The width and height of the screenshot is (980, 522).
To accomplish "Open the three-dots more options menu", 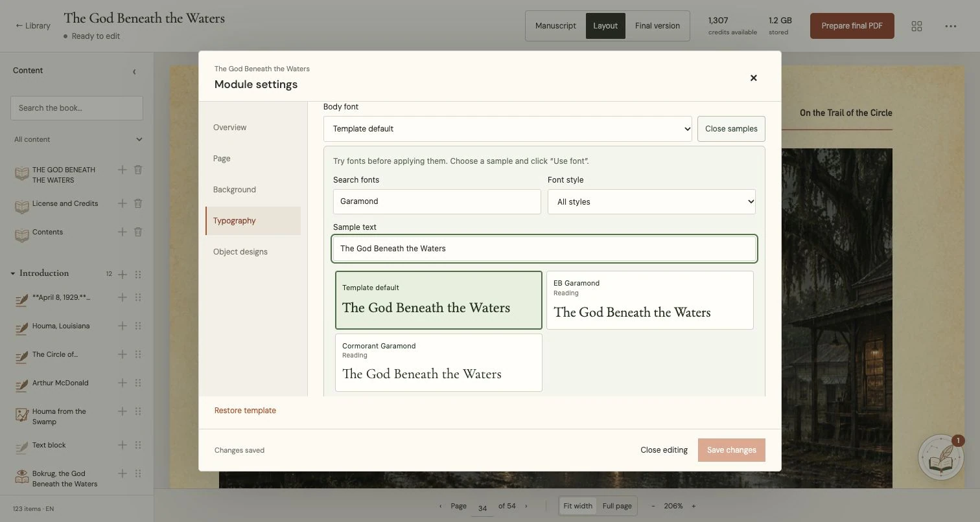I will pos(950,26).
